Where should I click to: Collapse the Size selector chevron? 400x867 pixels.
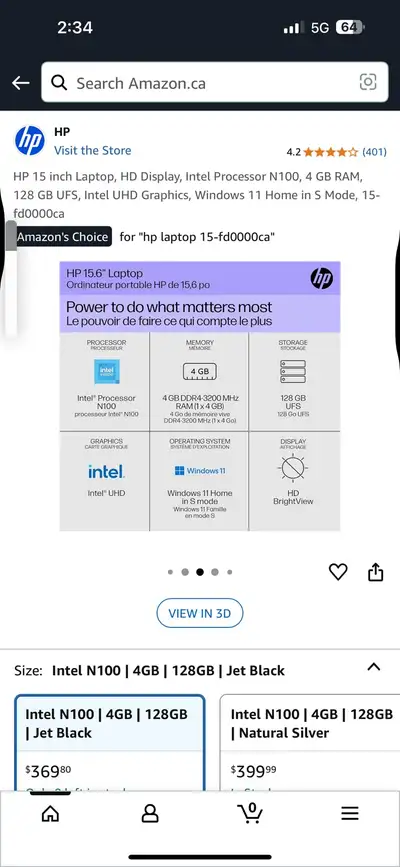[x=374, y=667]
